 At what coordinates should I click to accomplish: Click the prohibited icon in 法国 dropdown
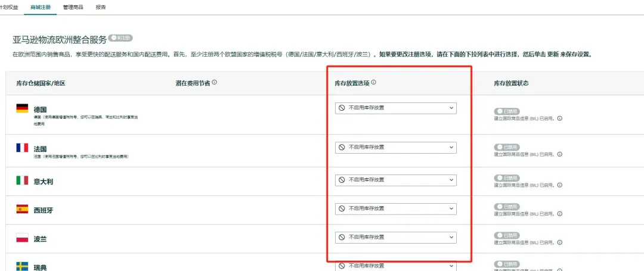pos(342,147)
